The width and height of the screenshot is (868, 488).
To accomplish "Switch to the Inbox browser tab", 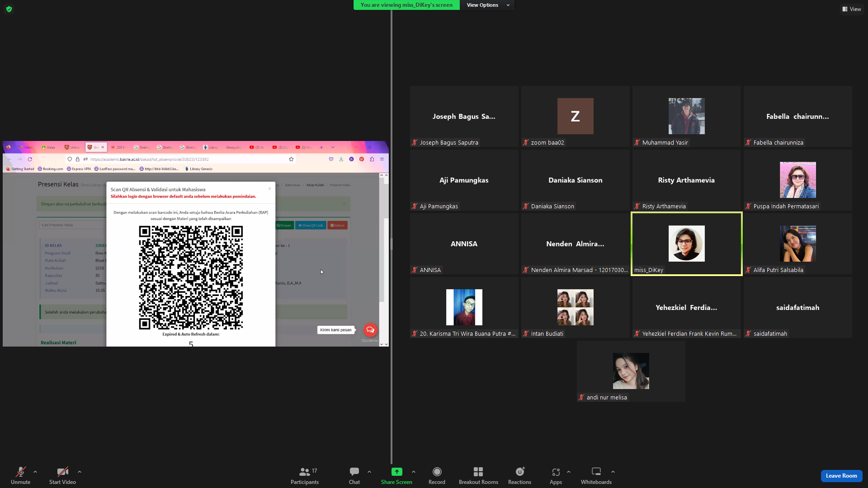I will tap(26, 147).
